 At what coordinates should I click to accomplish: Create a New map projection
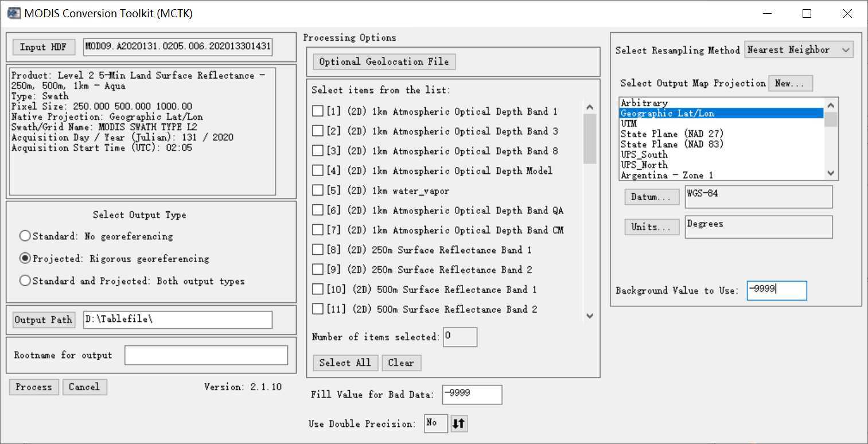[x=791, y=83]
